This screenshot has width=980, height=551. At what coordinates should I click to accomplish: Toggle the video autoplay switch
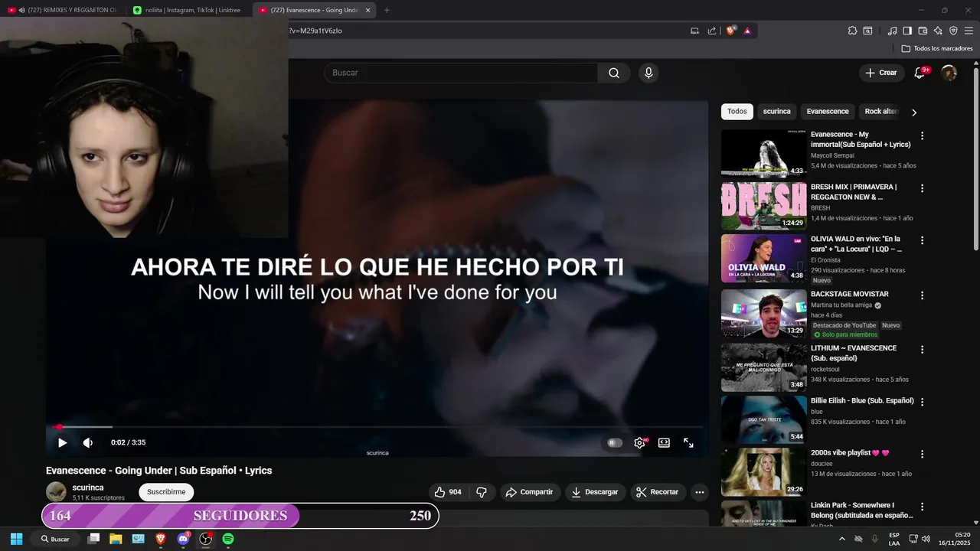pyautogui.click(x=615, y=442)
